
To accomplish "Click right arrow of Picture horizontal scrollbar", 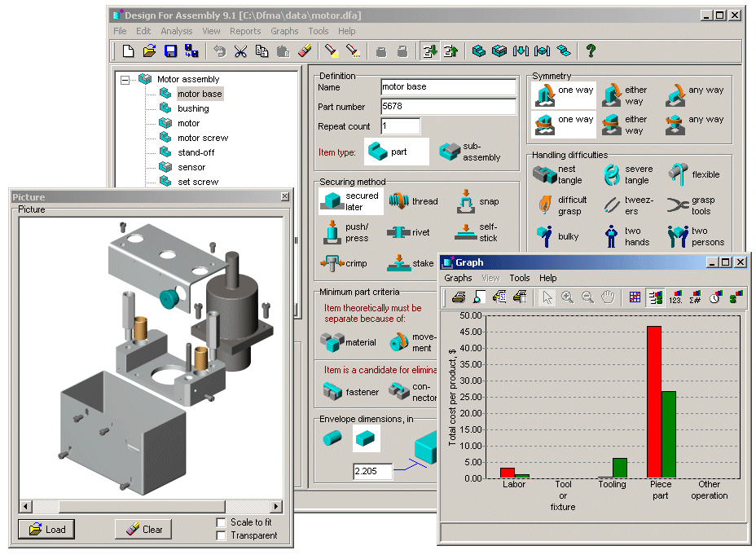I will [x=276, y=506].
